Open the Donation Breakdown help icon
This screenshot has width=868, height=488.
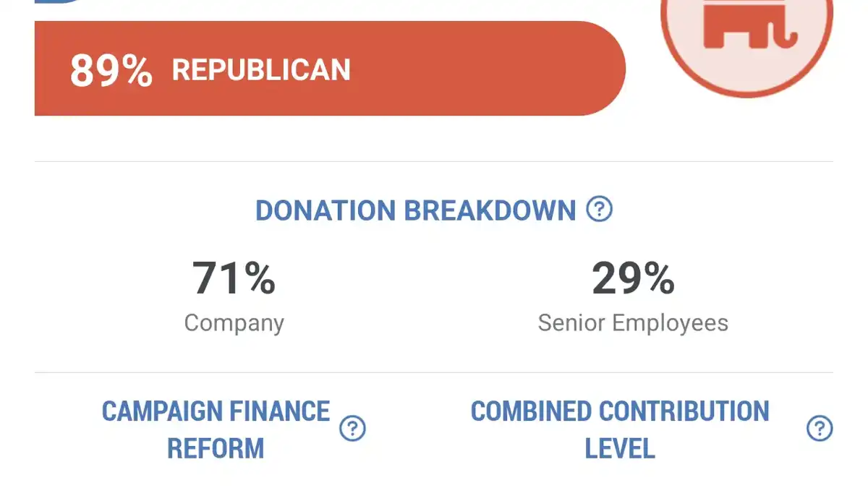point(599,210)
